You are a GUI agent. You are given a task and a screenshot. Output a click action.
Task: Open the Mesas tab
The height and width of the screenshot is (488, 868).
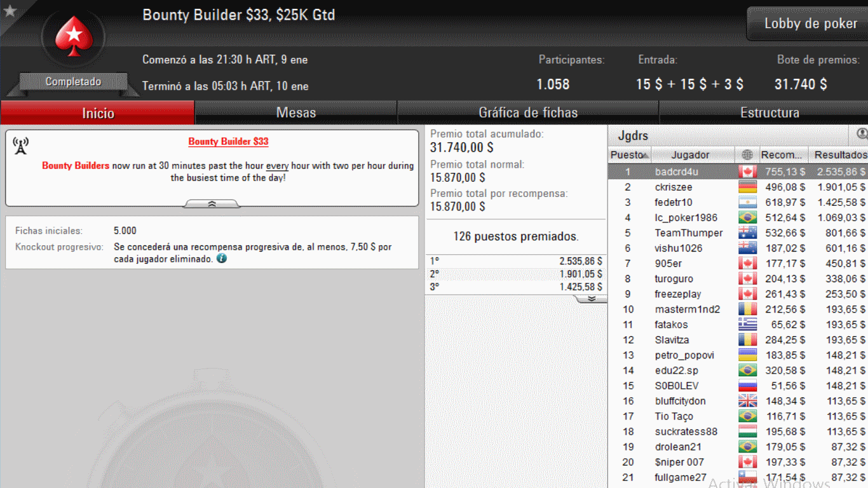(296, 112)
